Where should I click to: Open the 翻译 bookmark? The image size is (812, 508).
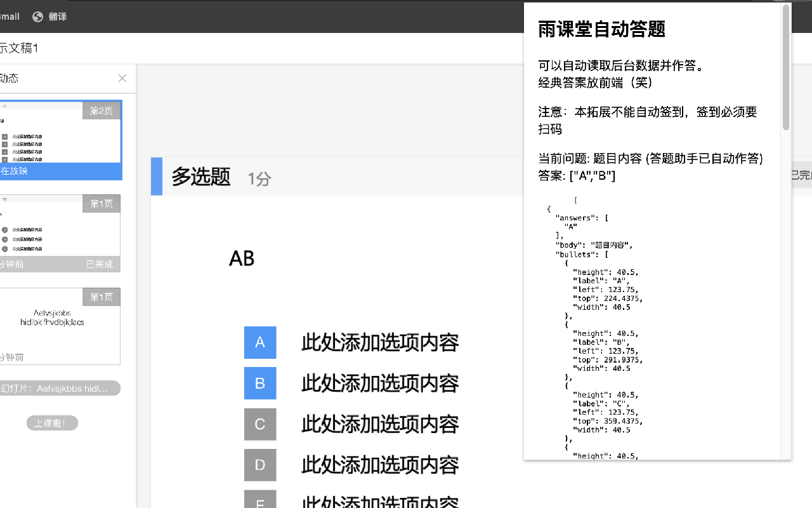point(58,17)
